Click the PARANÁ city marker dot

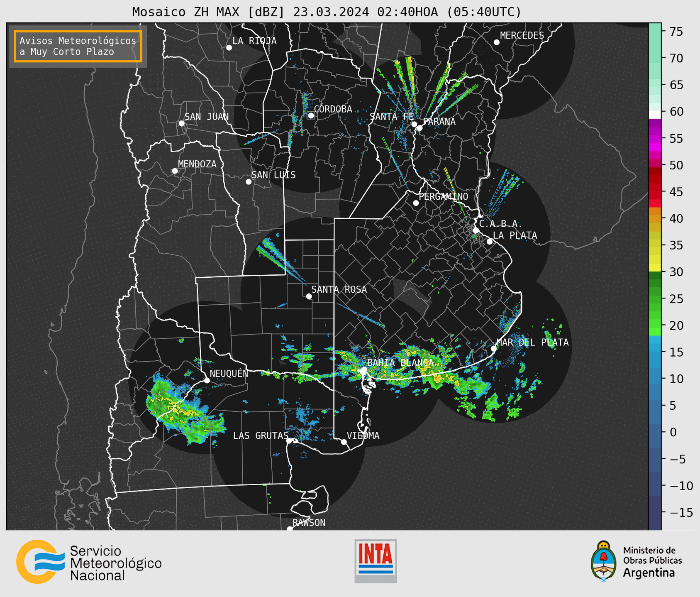(x=420, y=128)
